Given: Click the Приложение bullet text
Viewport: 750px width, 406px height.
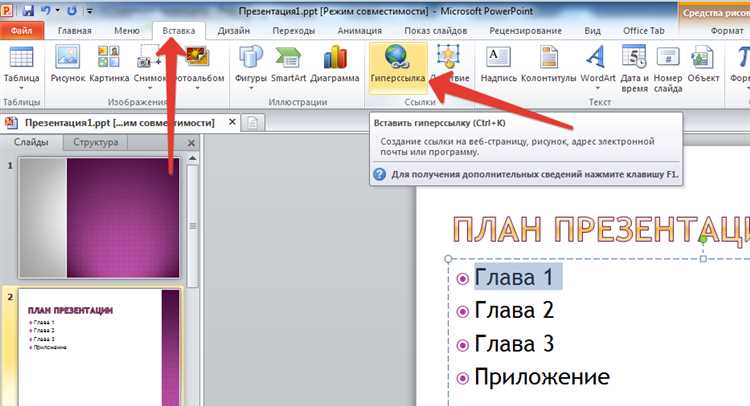Looking at the screenshot, I should click(542, 377).
